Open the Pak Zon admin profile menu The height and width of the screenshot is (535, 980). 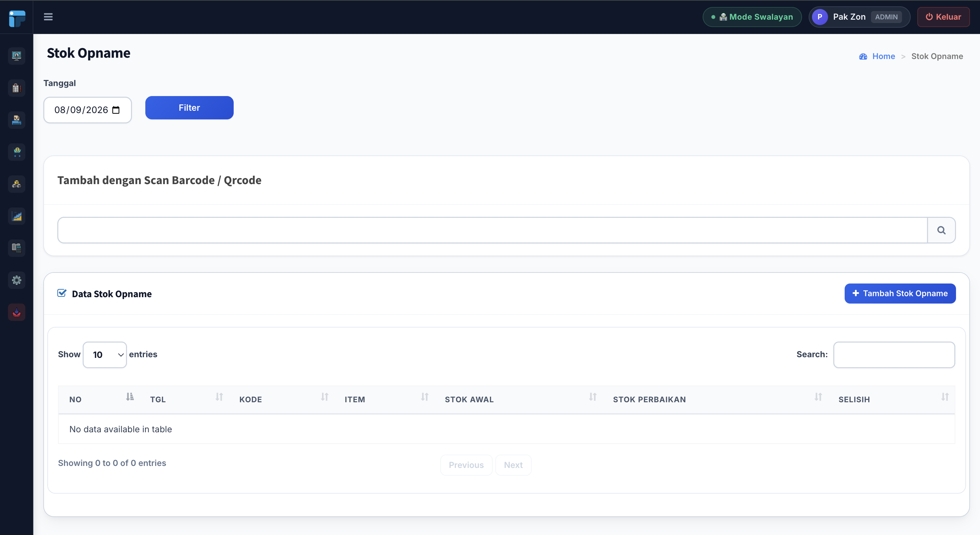click(859, 17)
